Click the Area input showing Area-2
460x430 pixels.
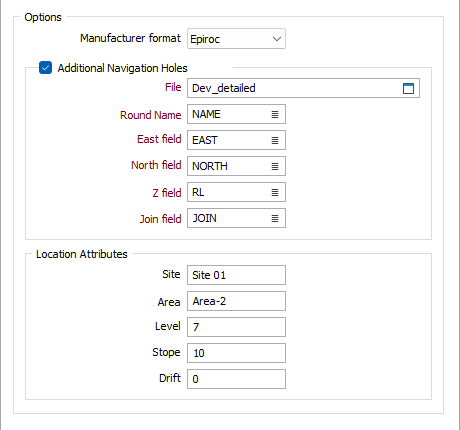[x=236, y=301]
